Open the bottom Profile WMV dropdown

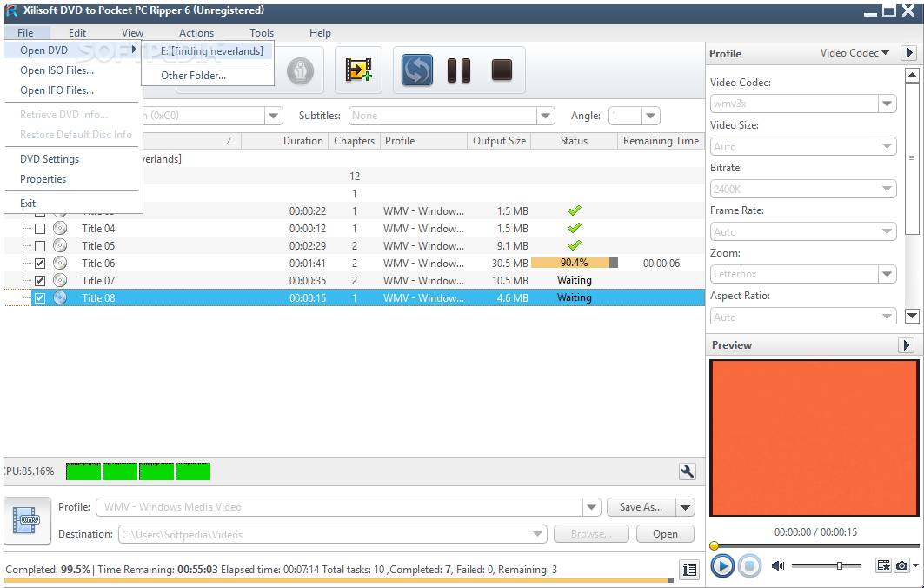(592, 507)
